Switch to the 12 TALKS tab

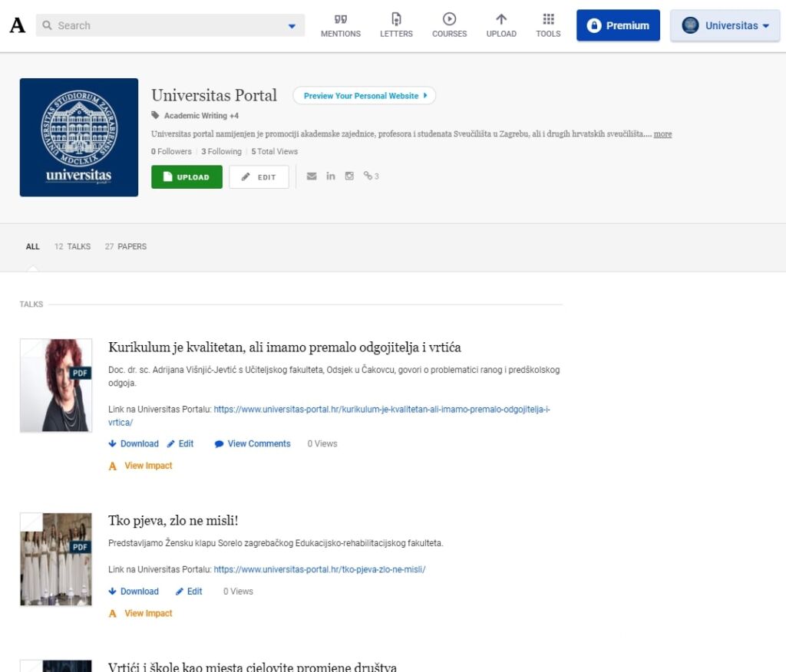tap(71, 246)
